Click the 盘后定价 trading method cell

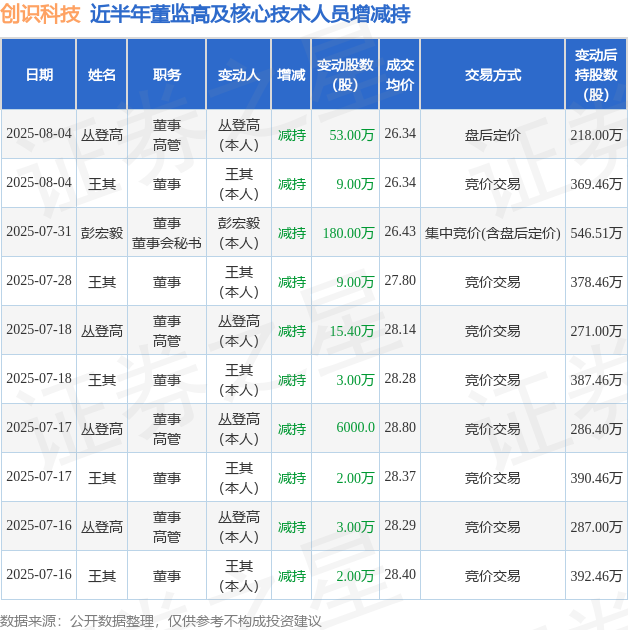pos(493,135)
